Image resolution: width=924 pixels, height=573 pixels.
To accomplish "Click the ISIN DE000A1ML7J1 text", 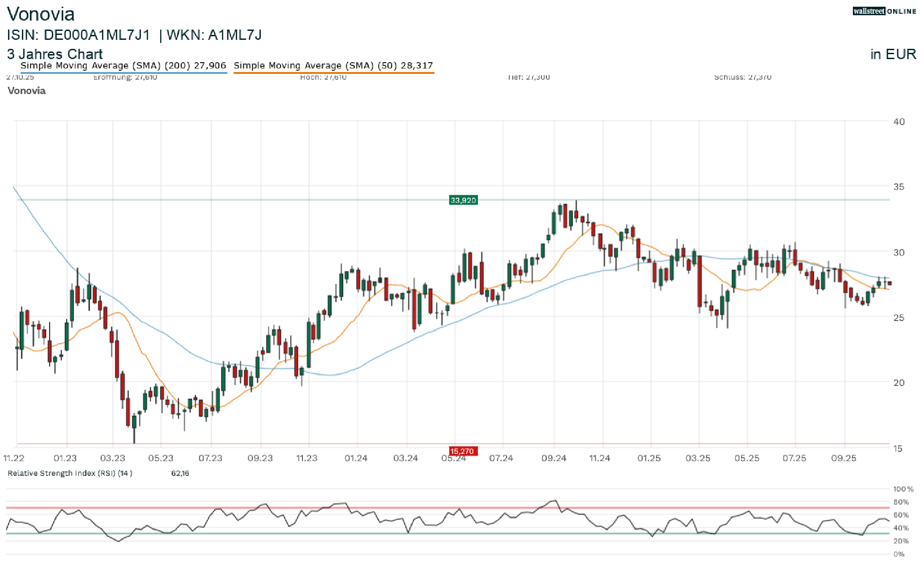I will [78, 35].
